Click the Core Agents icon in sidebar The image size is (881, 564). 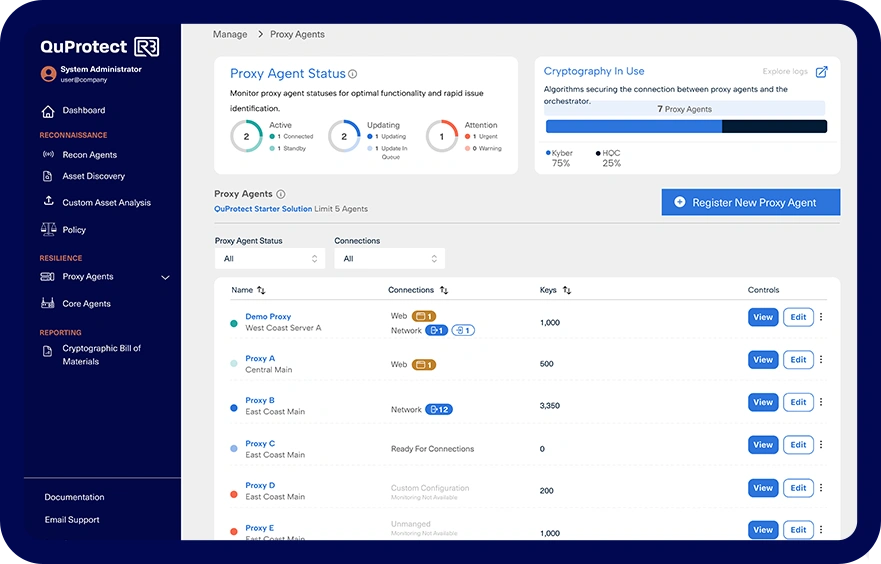coord(48,303)
